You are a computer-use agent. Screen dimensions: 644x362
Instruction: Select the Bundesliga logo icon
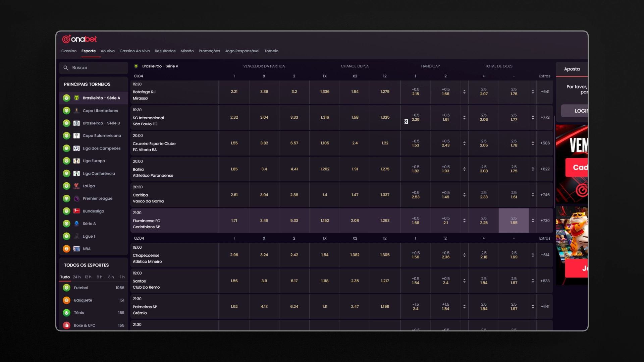click(76, 211)
